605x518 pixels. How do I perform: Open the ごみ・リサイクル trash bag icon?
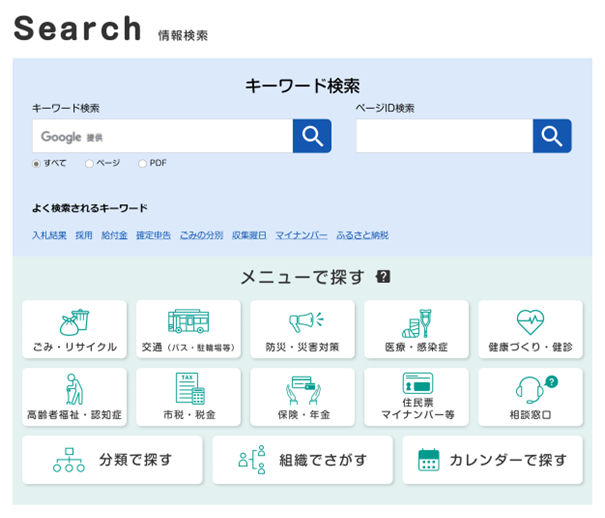pos(74,322)
